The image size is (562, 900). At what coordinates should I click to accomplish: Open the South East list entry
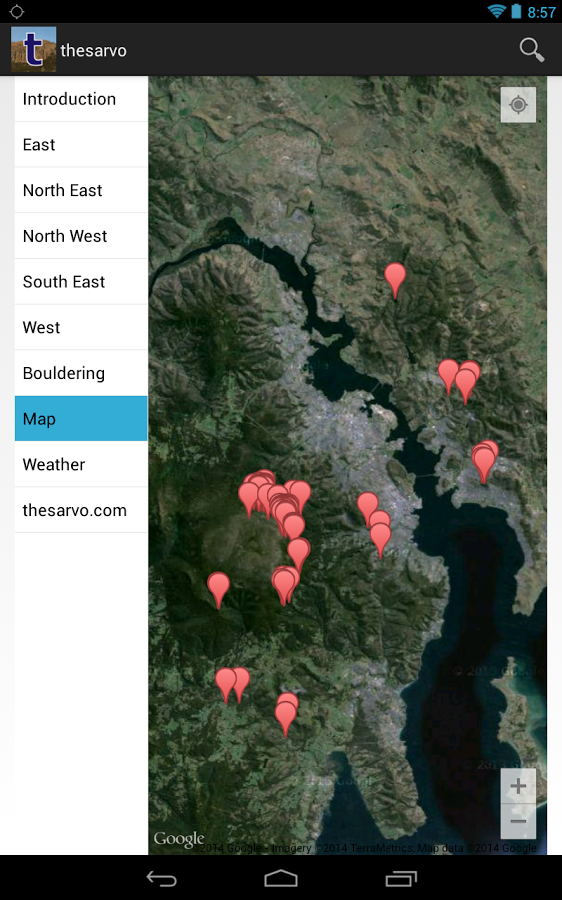[81, 282]
